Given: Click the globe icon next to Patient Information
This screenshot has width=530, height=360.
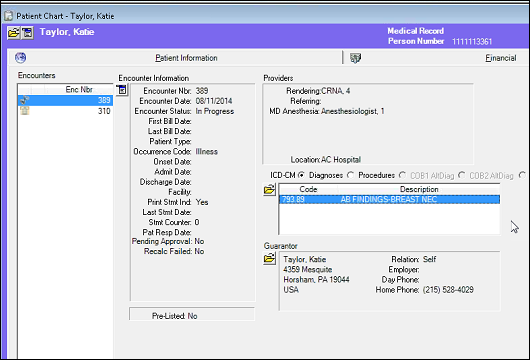Looking at the screenshot, I should [20, 58].
